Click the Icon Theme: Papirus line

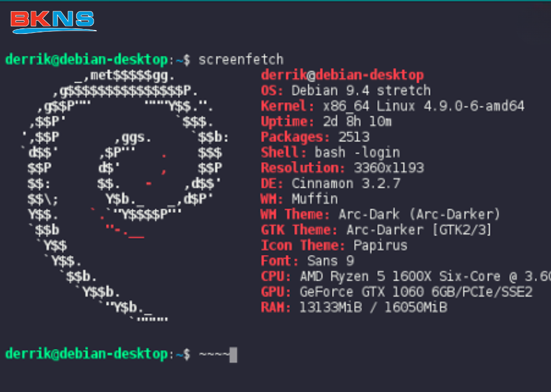coord(334,246)
